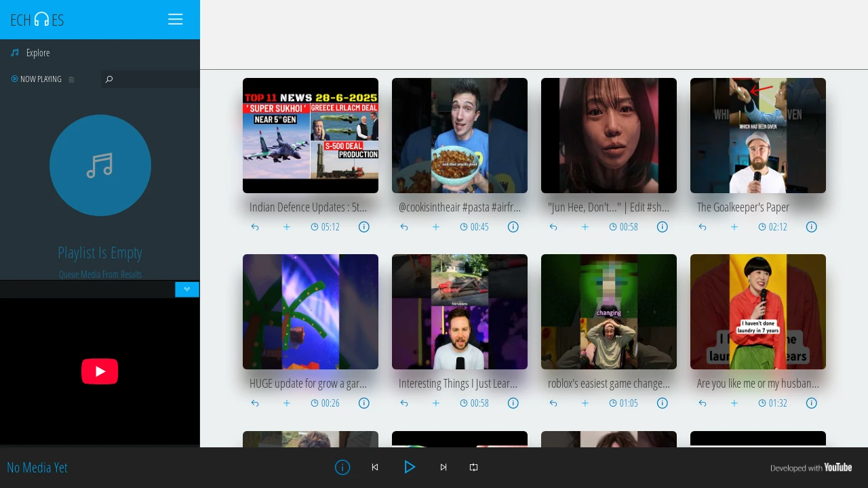Show current media info in player bar

pyautogui.click(x=342, y=467)
